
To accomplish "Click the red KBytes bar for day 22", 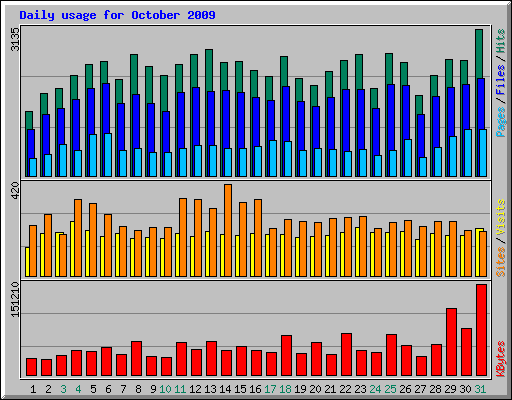I will click(346, 355).
